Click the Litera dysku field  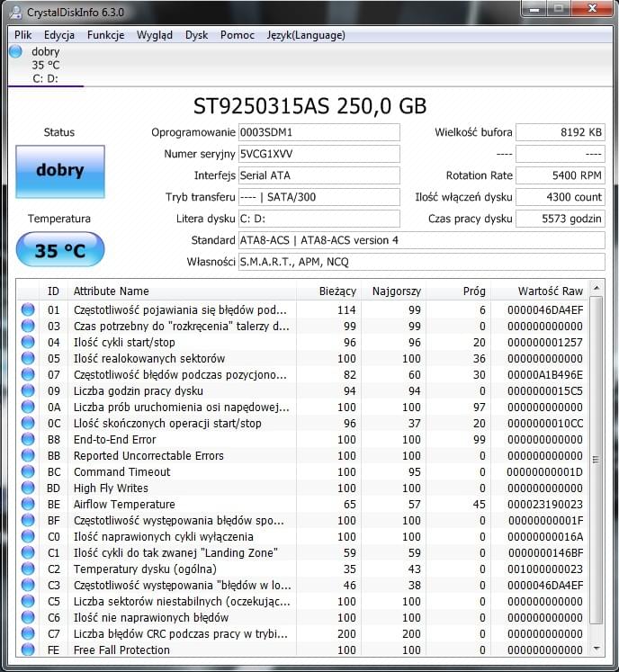coord(318,219)
